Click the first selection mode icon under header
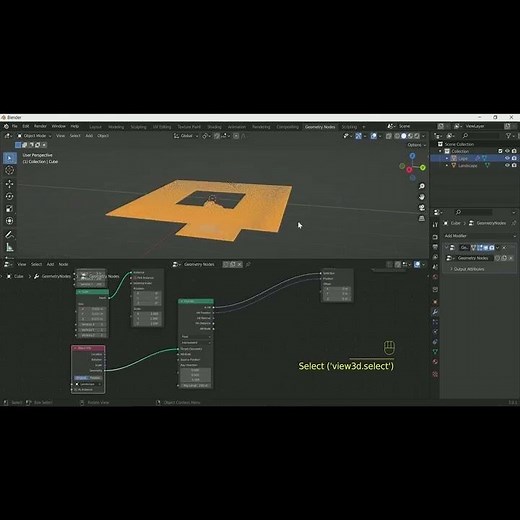Viewport: 520px width, 520px height. pyautogui.click(x=18, y=145)
